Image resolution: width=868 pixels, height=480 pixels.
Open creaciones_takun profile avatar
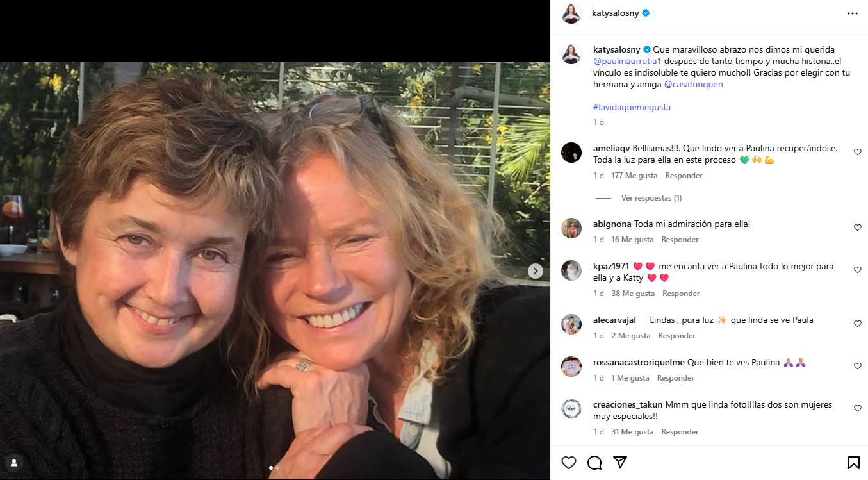(571, 409)
